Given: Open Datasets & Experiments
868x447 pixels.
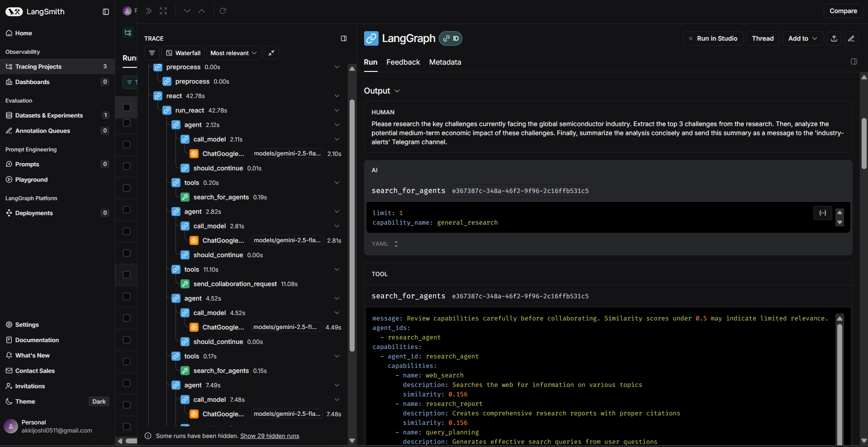Looking at the screenshot, I should [57, 115].
